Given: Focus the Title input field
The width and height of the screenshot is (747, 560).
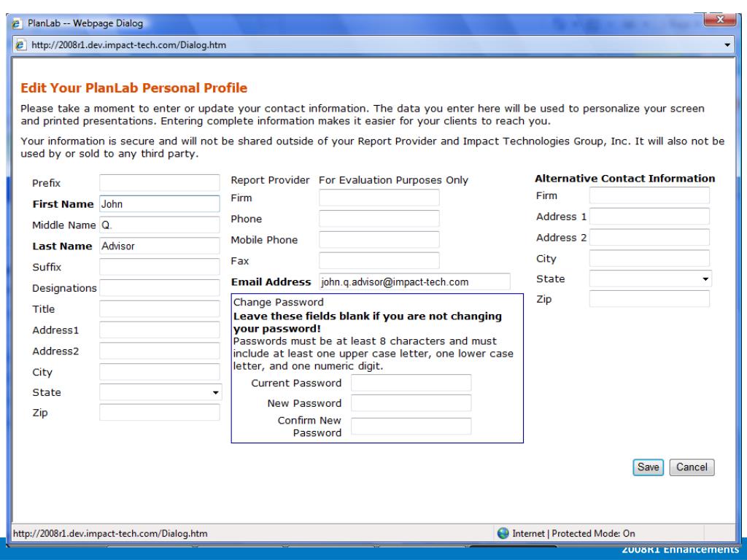Looking at the screenshot, I should (160, 308).
